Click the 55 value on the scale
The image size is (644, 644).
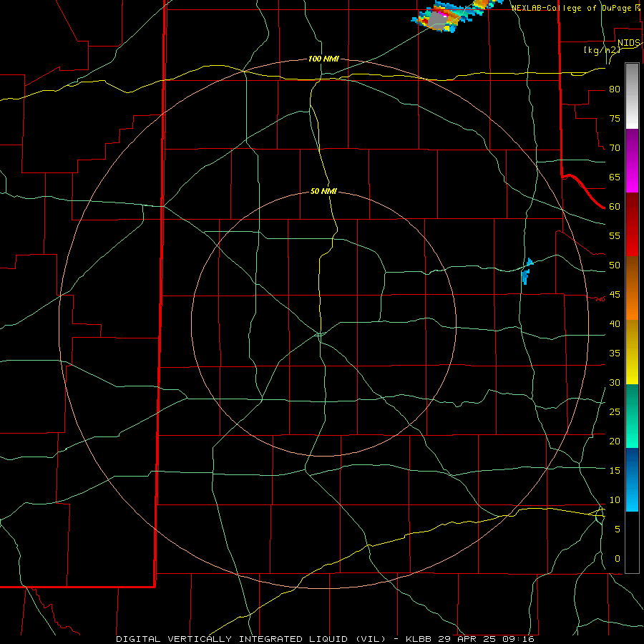[x=615, y=235]
